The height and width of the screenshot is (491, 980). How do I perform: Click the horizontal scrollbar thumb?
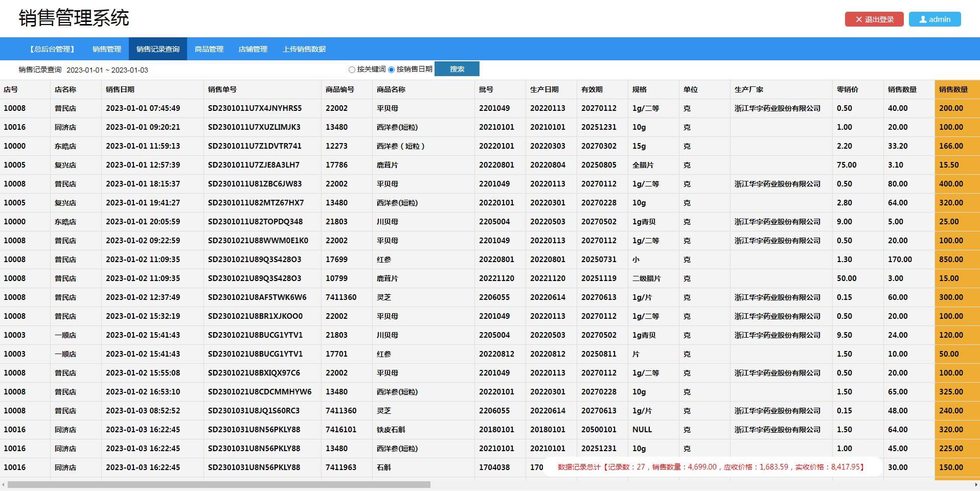[x=219, y=484]
